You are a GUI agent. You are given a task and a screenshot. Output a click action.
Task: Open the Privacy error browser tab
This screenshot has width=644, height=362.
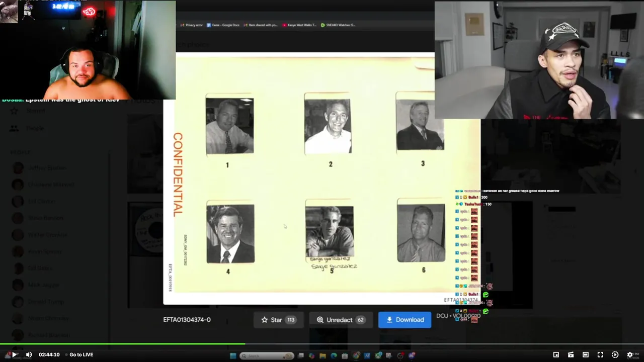(191, 25)
